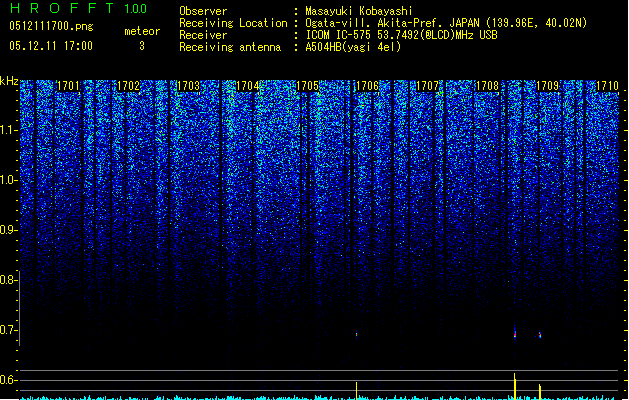Click the 0.9 frequency axis label
The width and height of the screenshot is (629, 400).
tap(9, 230)
